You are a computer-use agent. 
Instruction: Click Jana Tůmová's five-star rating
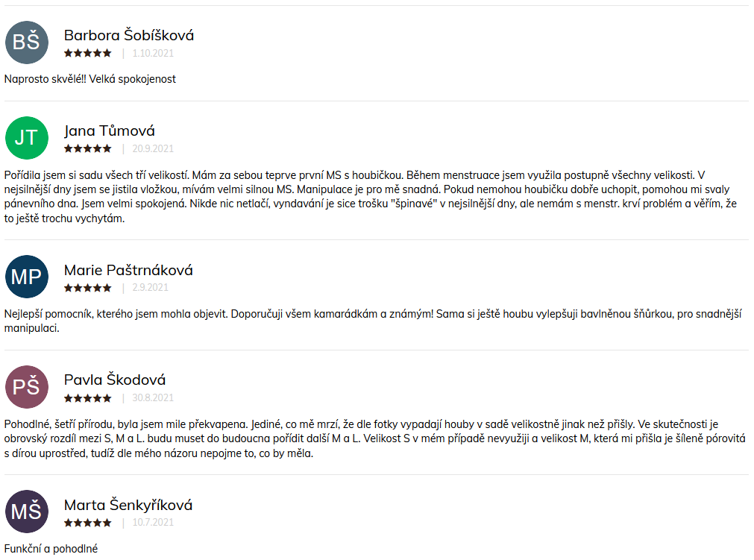click(x=87, y=148)
